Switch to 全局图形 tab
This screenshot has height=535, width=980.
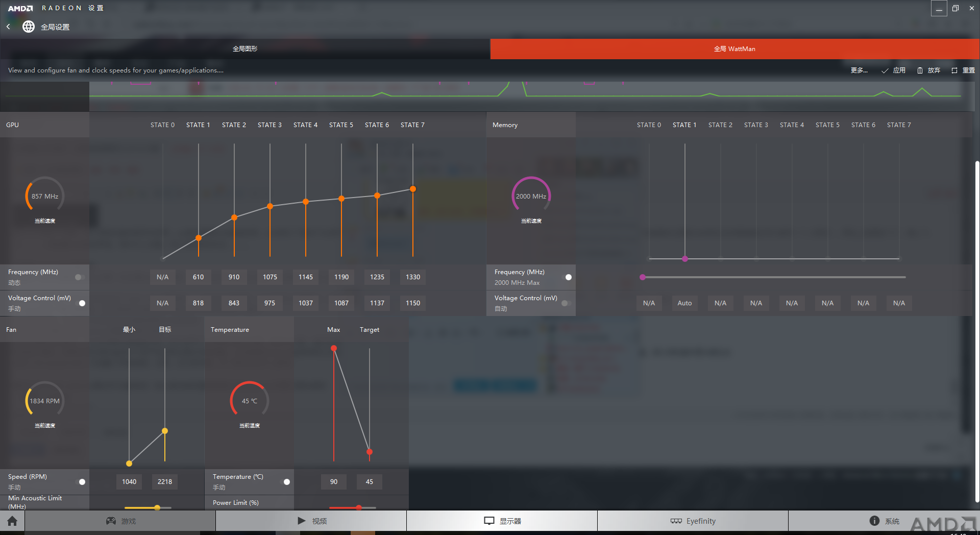pos(245,49)
